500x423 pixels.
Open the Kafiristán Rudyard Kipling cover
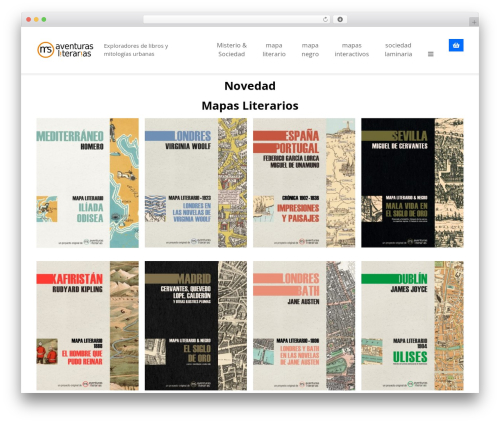[88, 326]
